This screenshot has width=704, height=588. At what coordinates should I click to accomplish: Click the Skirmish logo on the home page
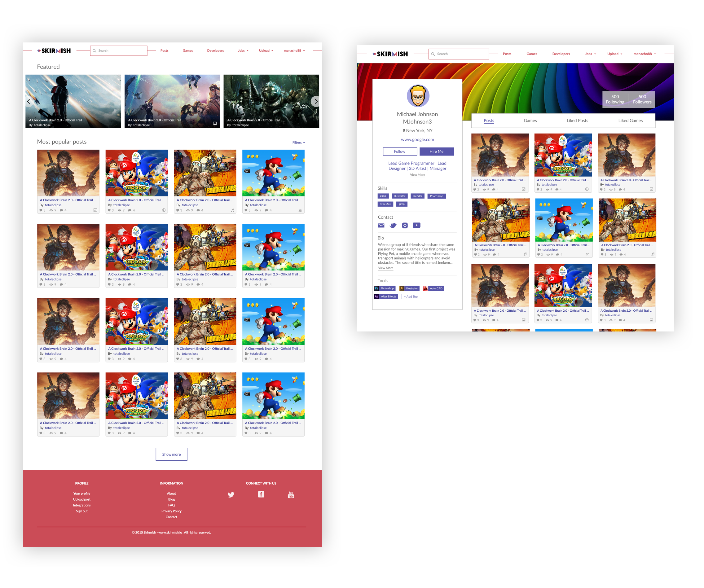pos(54,50)
